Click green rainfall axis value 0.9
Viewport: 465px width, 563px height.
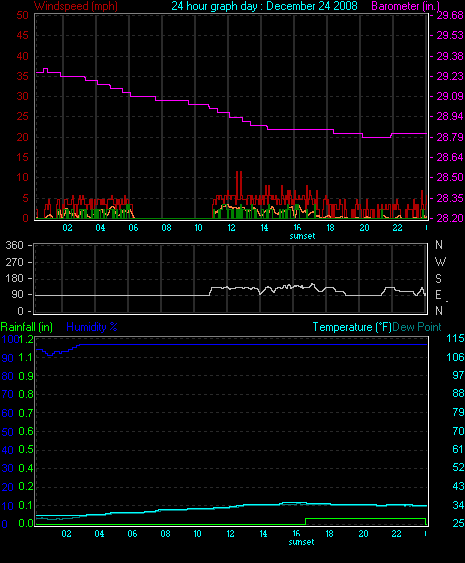click(x=26, y=376)
